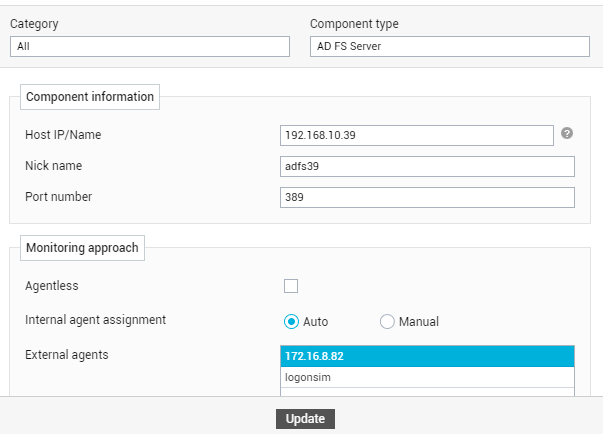Click the Port number field 389
Screen dimensions: 603x434
(x=427, y=198)
